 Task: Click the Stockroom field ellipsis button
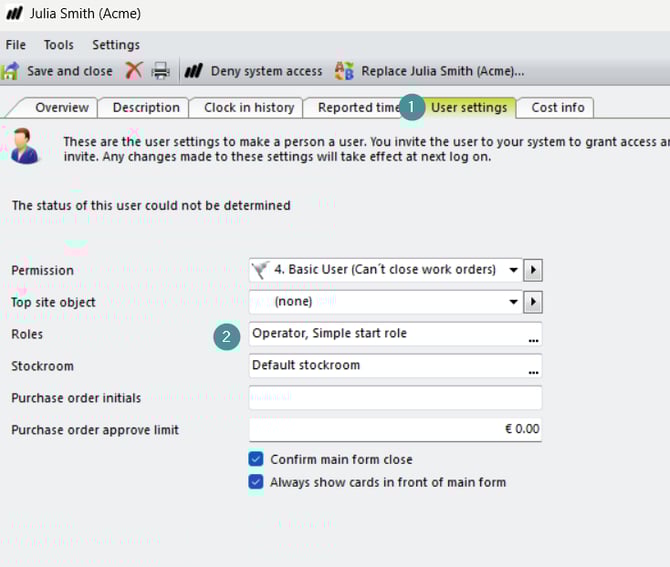pos(533,372)
